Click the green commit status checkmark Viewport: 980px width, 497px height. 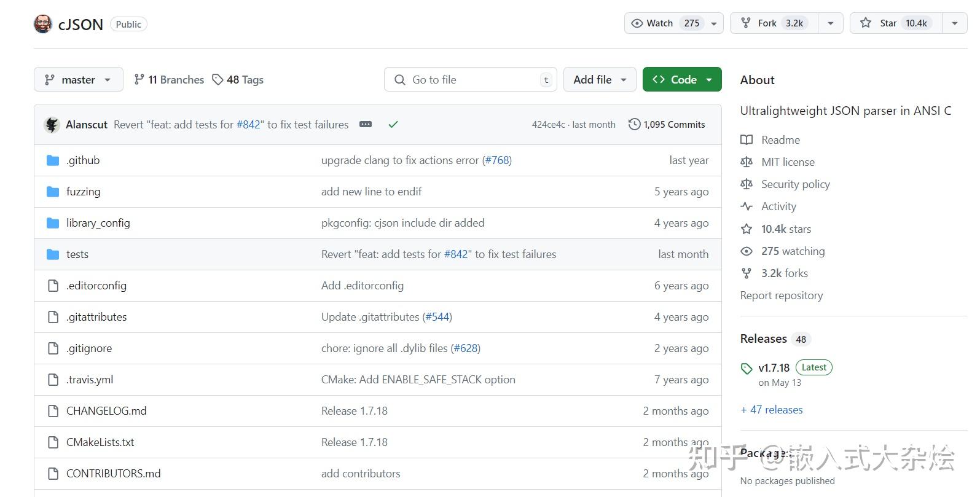[393, 125]
